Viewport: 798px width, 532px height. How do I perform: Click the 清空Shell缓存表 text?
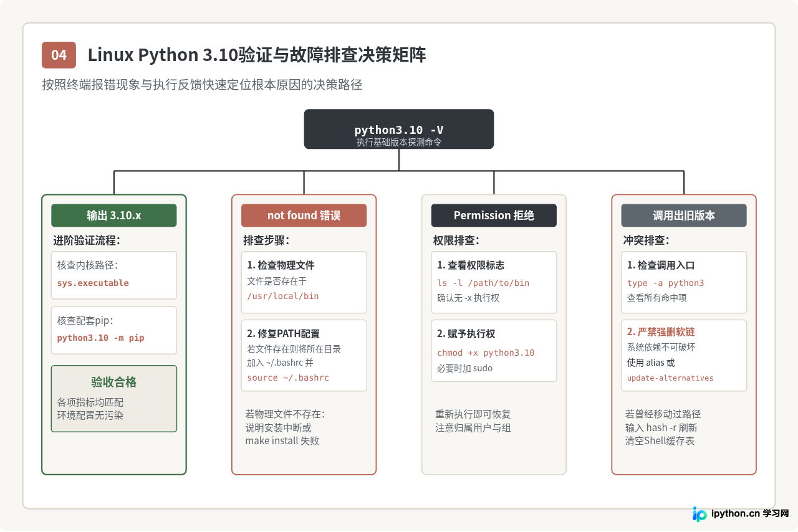tap(660, 440)
